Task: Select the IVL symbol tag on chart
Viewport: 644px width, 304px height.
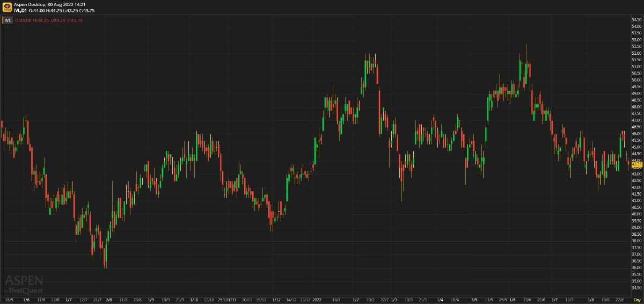Action: coord(8,20)
